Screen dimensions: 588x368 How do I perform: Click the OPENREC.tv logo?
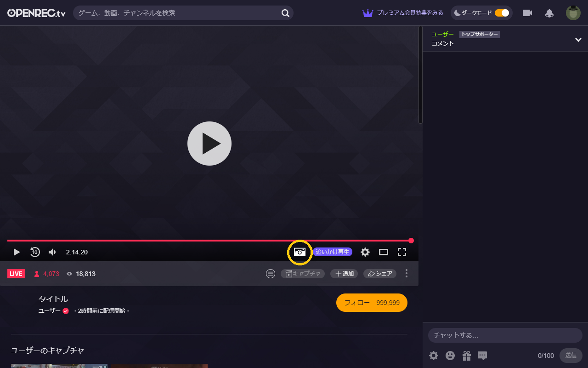[36, 13]
